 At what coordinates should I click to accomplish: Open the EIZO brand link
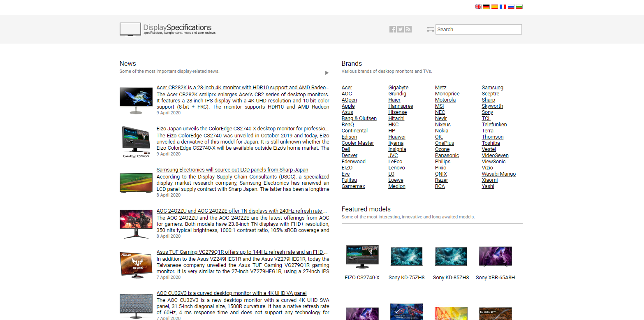347,168
